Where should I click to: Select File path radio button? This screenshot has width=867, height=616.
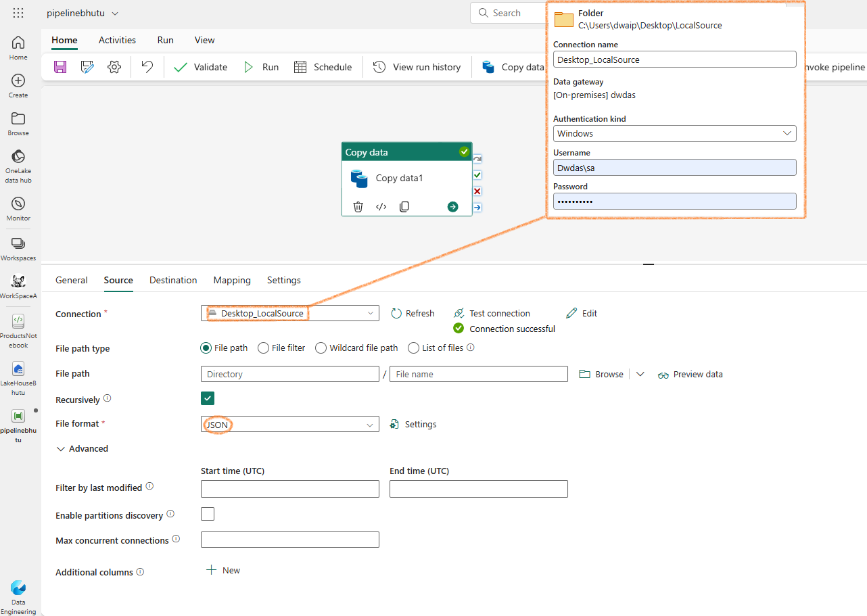pos(206,348)
